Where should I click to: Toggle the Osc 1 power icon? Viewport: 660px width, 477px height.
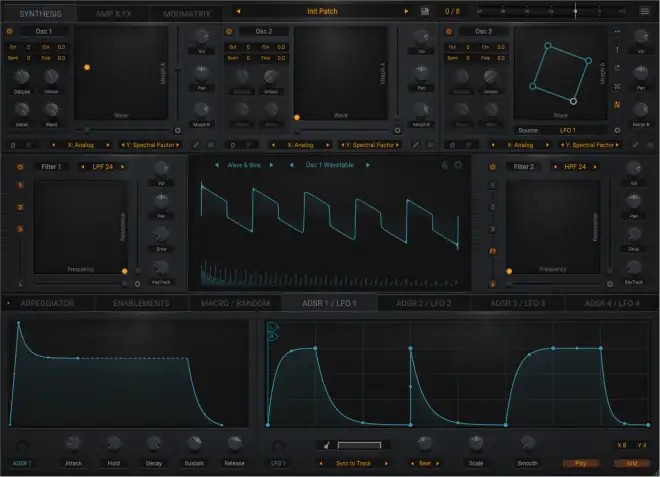tap(9, 32)
